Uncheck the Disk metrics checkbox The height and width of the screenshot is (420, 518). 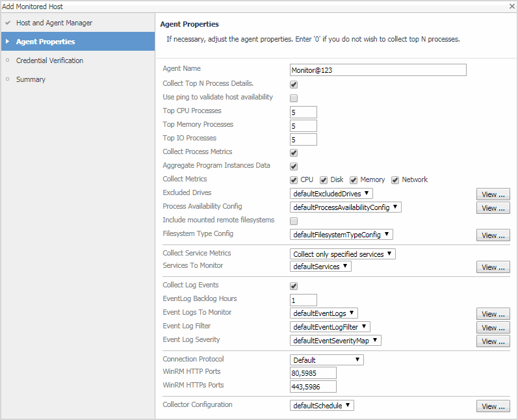point(324,180)
